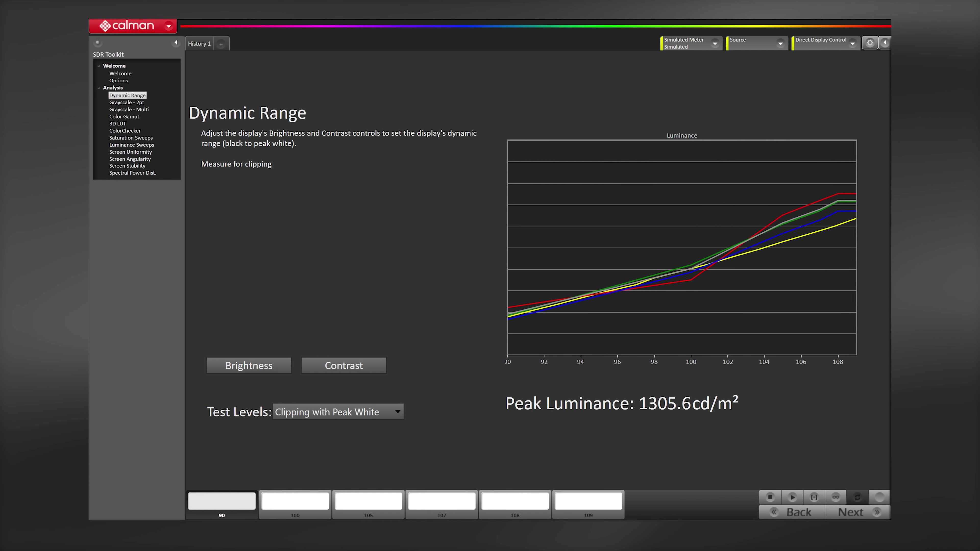Click the read series bracket icon
Viewport: 980px width, 551px height.
[x=814, y=497]
